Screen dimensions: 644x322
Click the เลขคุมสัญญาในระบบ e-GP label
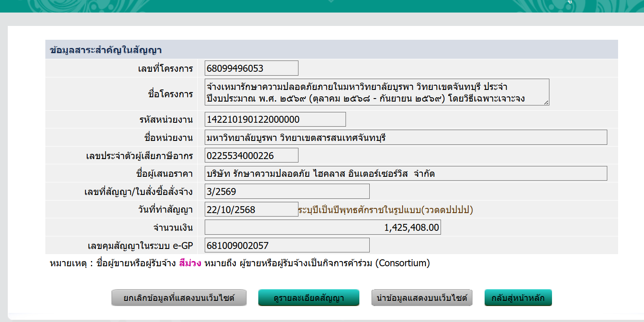140,245
